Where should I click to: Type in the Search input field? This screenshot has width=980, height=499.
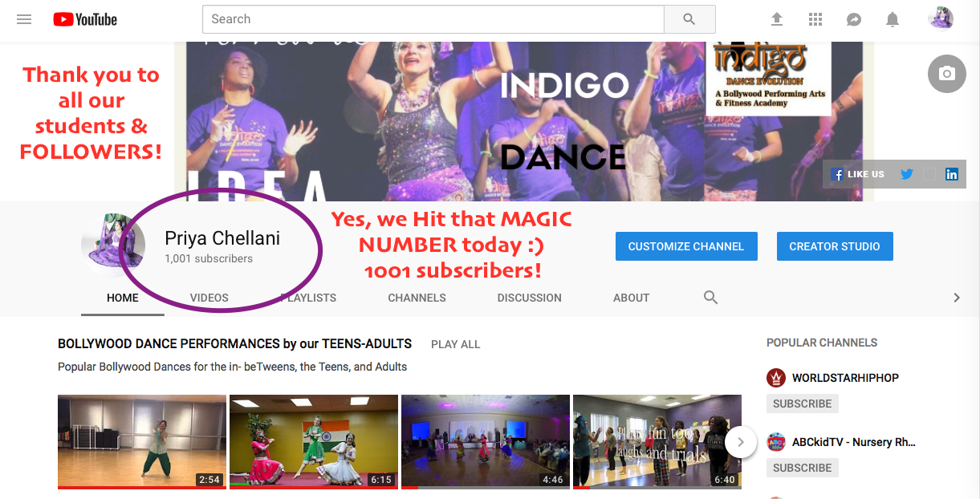click(433, 19)
